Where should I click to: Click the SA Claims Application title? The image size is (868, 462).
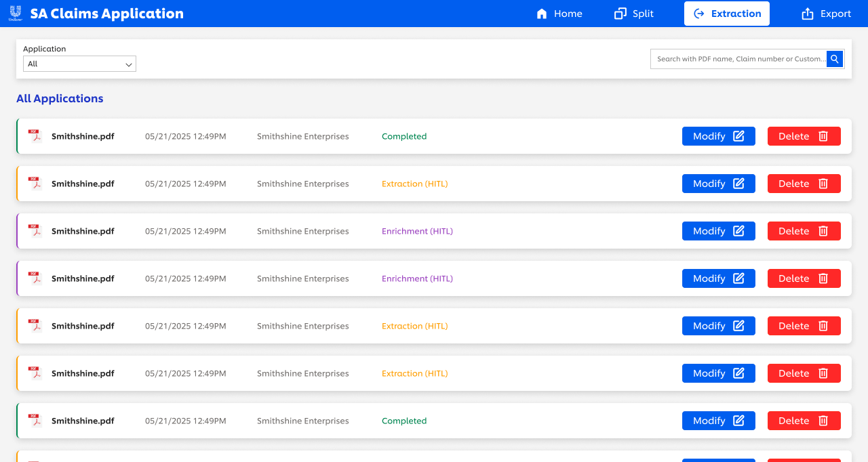pyautogui.click(x=106, y=14)
